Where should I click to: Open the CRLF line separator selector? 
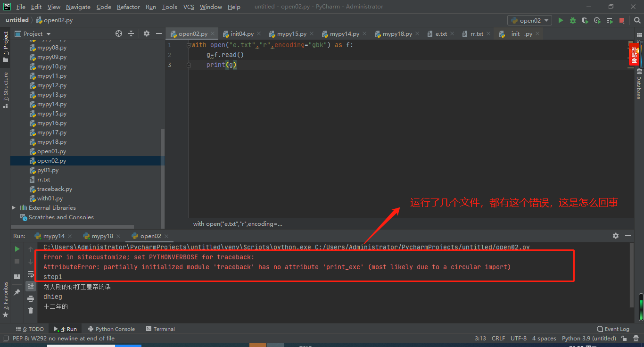(x=498, y=338)
